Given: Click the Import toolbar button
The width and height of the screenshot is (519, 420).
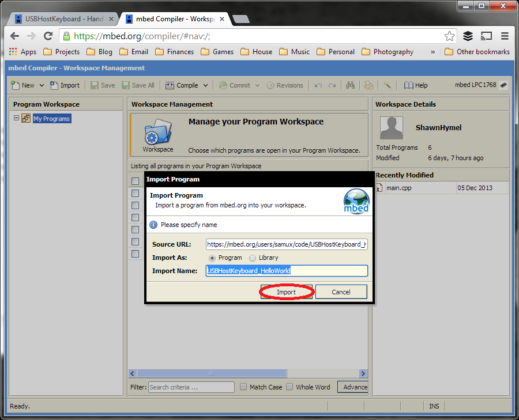Looking at the screenshot, I should pyautogui.click(x=65, y=85).
